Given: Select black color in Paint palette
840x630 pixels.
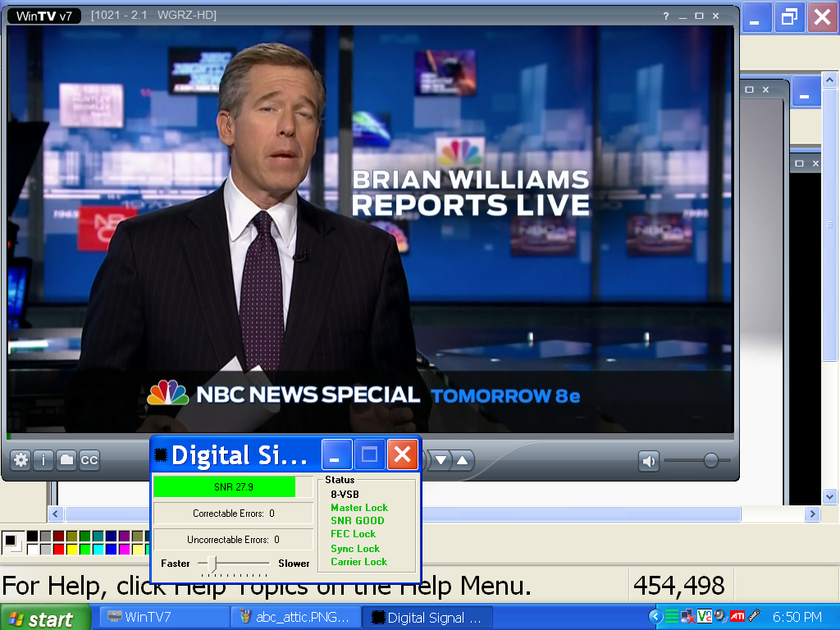Looking at the screenshot, I should pos(32,536).
